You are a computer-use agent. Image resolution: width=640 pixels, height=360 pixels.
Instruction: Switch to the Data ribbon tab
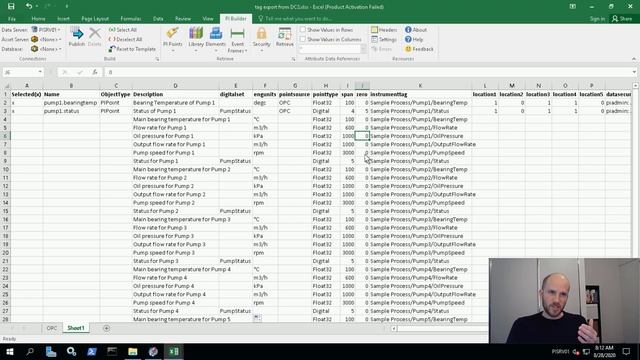click(158, 19)
